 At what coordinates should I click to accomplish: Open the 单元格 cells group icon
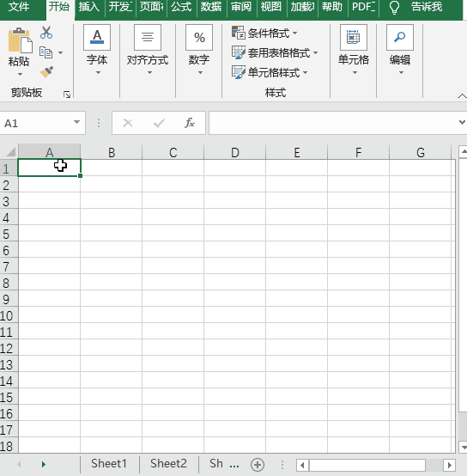(354, 37)
